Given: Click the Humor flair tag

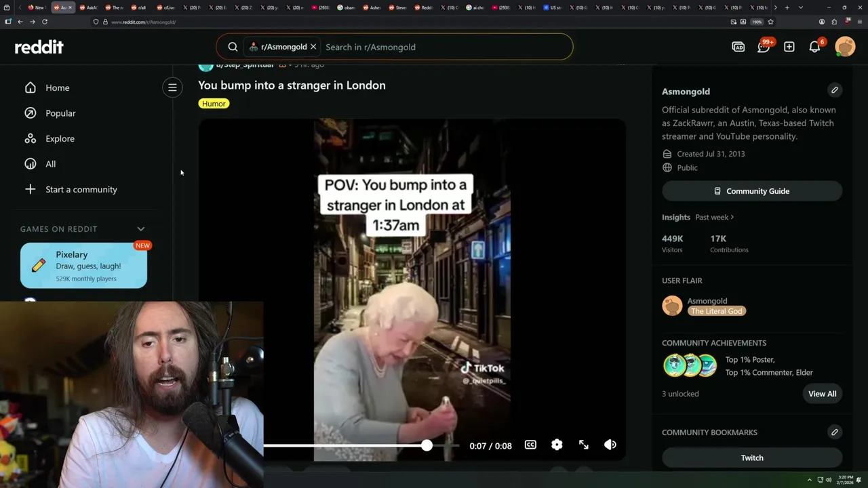Looking at the screenshot, I should [214, 104].
